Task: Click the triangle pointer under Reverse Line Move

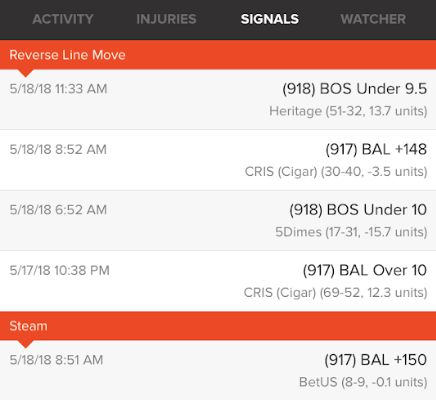Action: point(25,73)
